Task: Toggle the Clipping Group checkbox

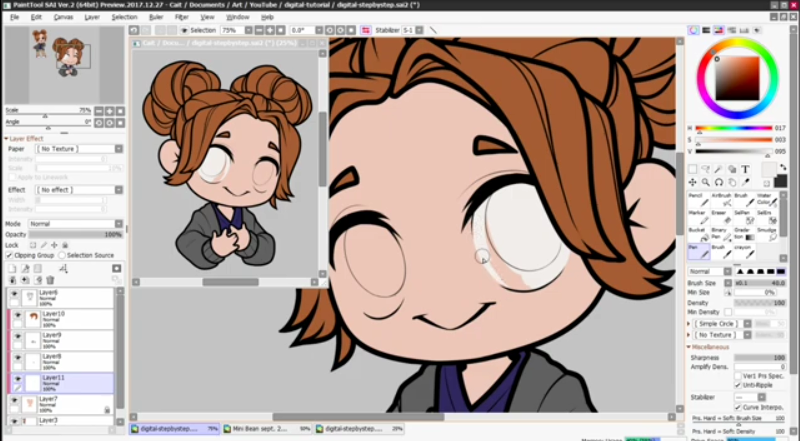Action: [9, 255]
